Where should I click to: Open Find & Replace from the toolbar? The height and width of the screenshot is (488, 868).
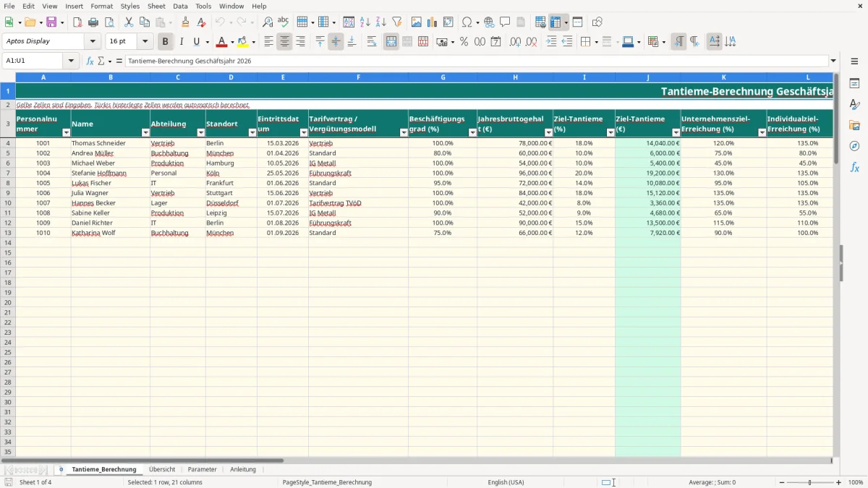(268, 22)
